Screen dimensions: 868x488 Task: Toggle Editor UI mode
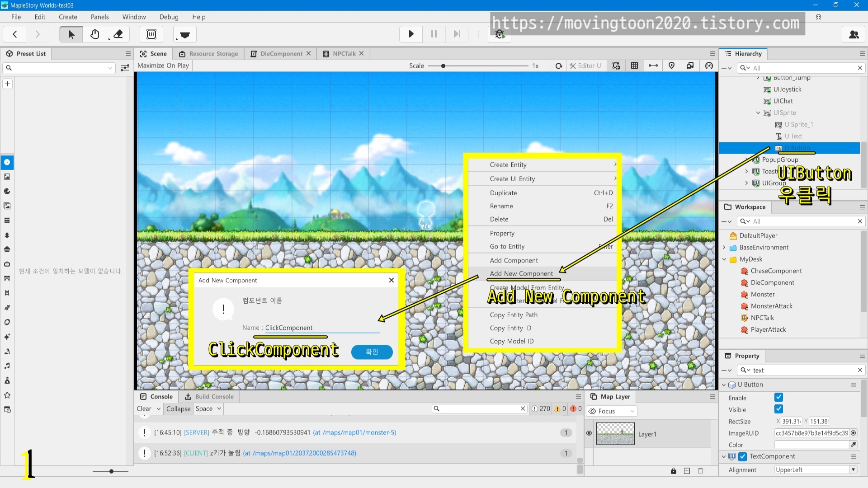pyautogui.click(x=586, y=66)
